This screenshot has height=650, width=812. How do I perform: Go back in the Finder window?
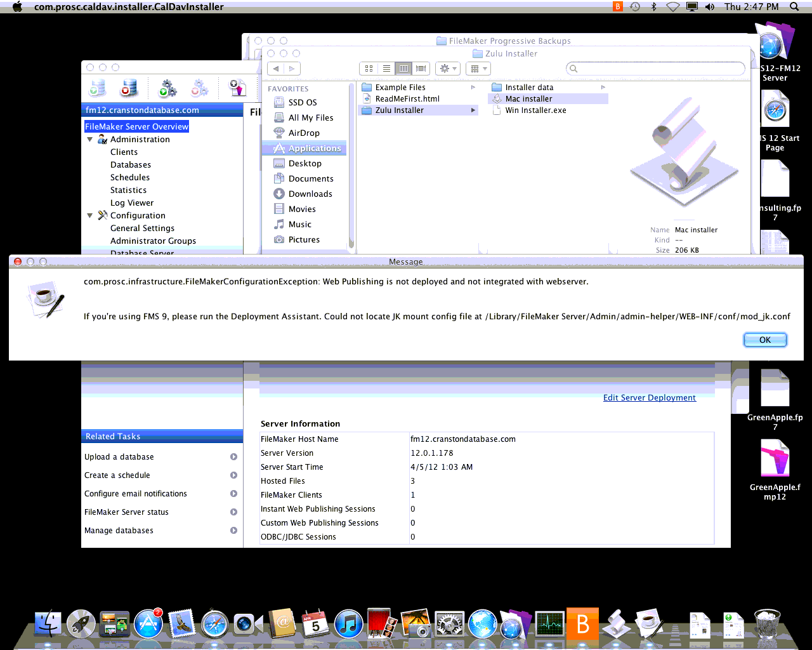[x=276, y=69]
